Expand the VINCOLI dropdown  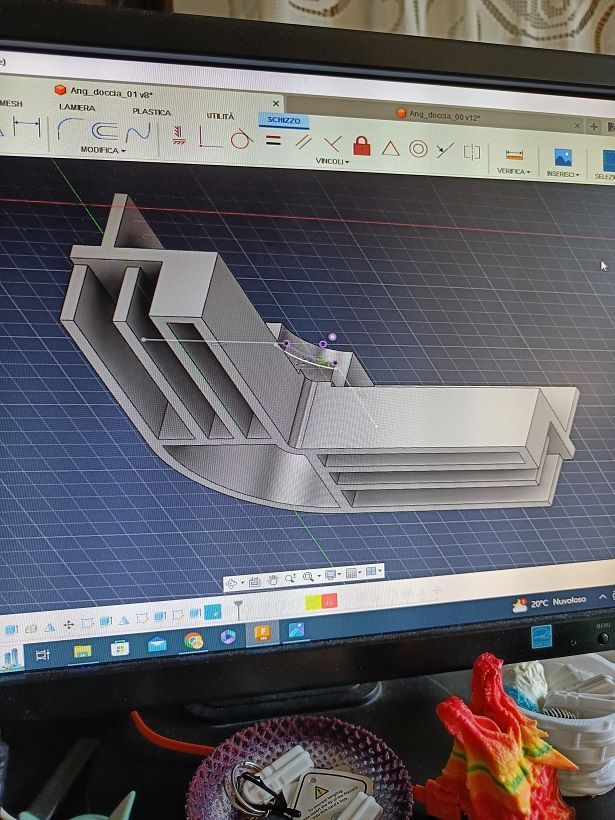[332, 161]
